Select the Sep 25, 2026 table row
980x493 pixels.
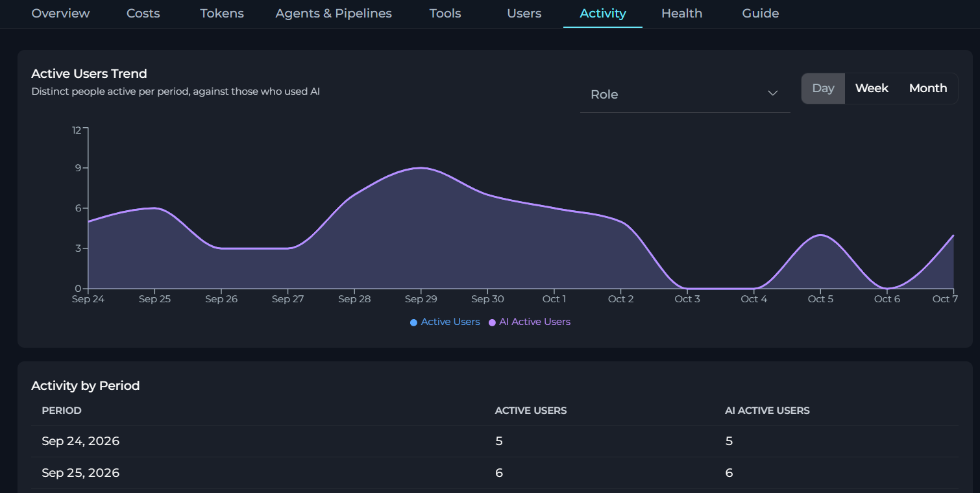tap(495, 473)
